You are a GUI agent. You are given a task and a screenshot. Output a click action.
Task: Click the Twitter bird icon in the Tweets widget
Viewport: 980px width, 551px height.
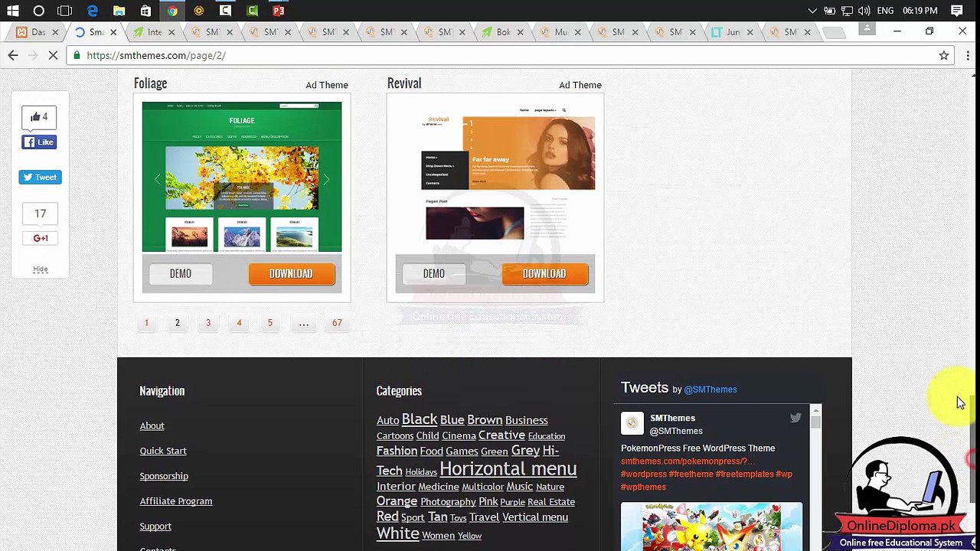coord(795,418)
